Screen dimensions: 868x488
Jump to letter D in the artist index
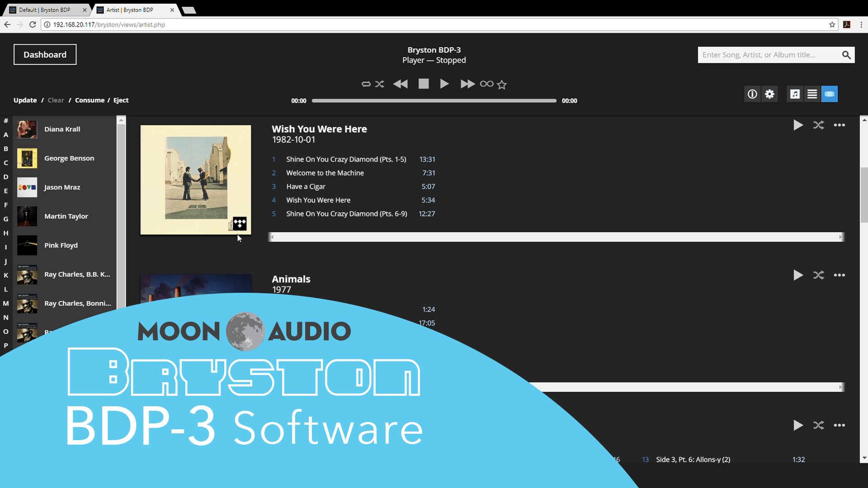click(x=6, y=177)
